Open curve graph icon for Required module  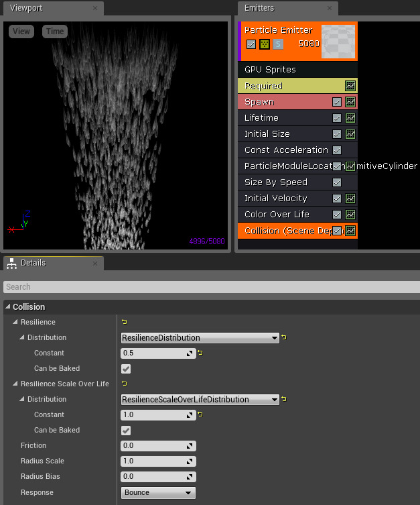[350, 86]
